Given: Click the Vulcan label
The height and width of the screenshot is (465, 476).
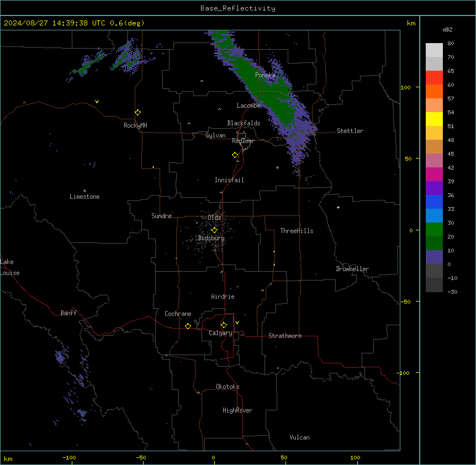Looking at the screenshot, I should tap(299, 437).
